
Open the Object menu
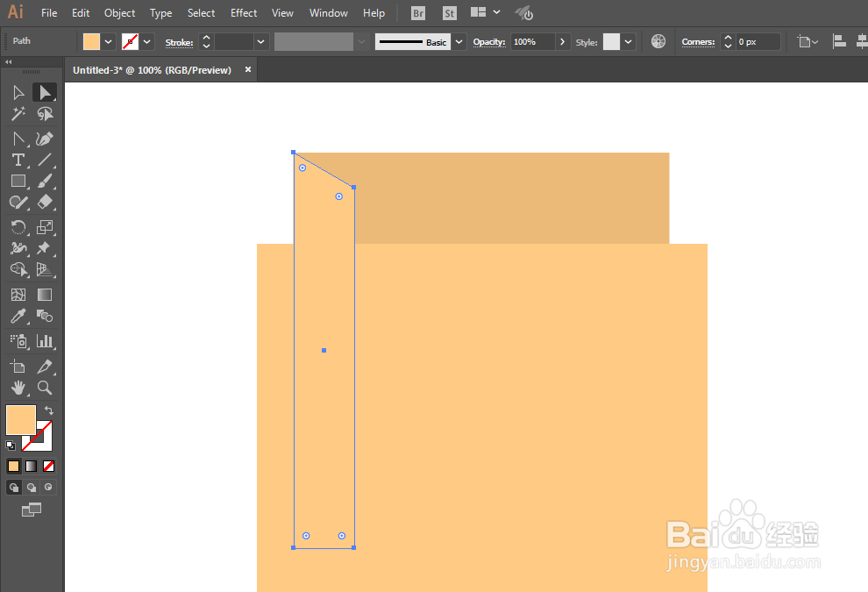[x=119, y=13]
